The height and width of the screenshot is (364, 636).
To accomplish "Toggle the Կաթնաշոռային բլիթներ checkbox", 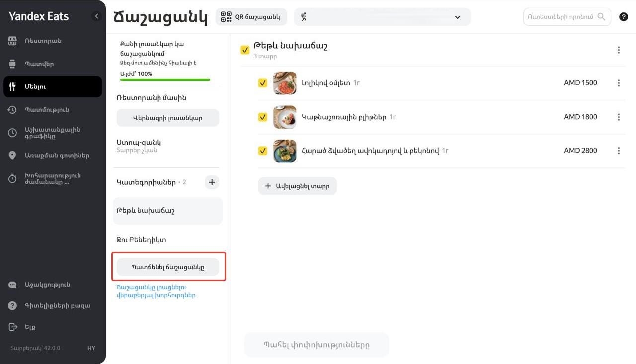I will pyautogui.click(x=263, y=117).
